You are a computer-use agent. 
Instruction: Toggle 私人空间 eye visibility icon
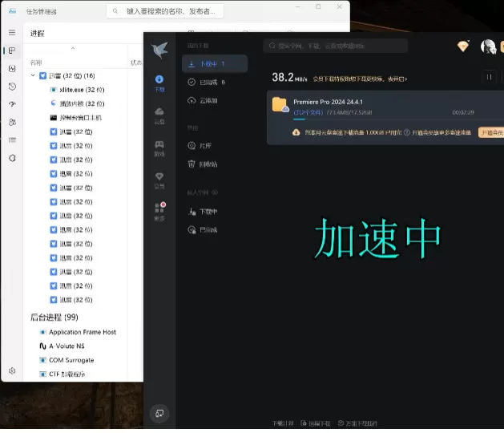point(215,192)
